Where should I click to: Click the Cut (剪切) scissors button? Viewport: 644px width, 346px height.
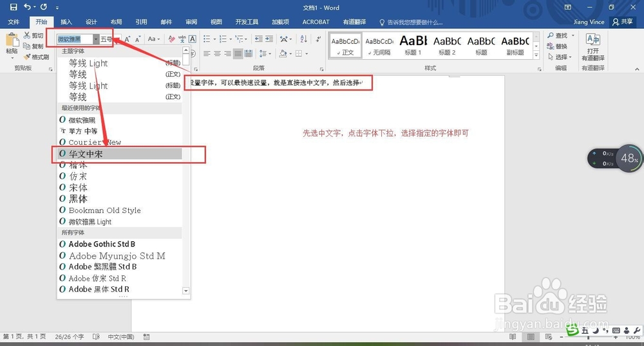(33, 35)
